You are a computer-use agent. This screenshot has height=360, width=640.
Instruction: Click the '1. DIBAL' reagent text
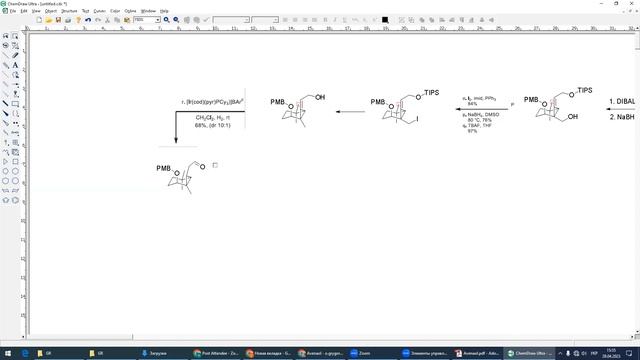tap(622, 101)
